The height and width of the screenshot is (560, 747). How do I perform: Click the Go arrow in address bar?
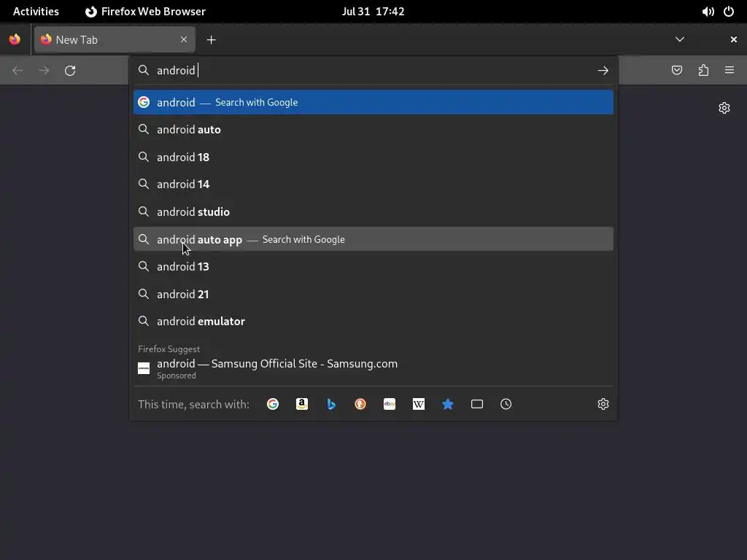coord(603,71)
